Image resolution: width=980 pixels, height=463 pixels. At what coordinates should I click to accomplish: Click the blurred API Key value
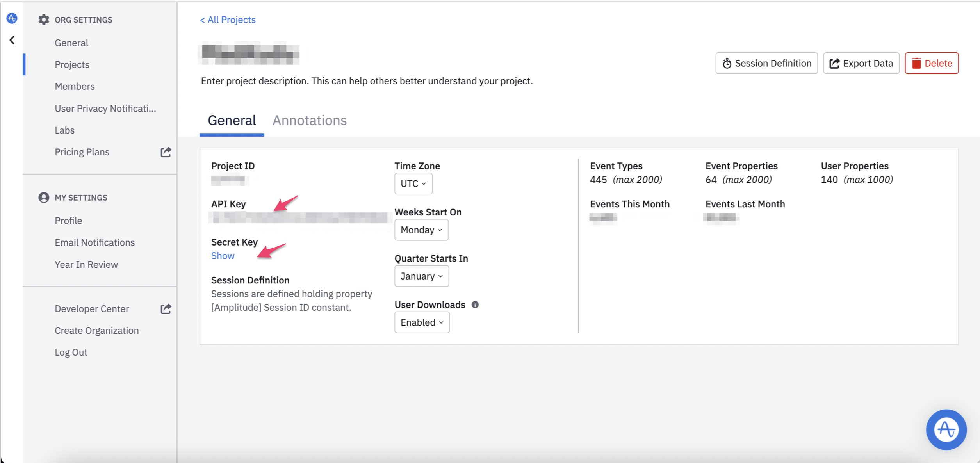(x=300, y=218)
